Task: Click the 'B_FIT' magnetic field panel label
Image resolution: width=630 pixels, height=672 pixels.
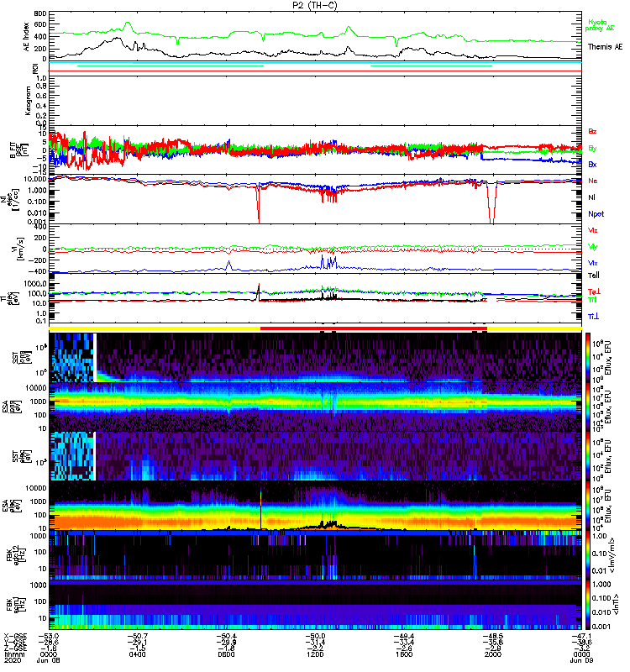Action: [x=18, y=150]
